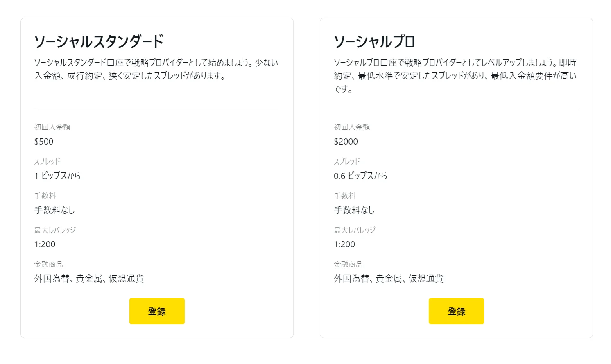Click the $500 initial deposit value
611x364 pixels.
point(44,141)
